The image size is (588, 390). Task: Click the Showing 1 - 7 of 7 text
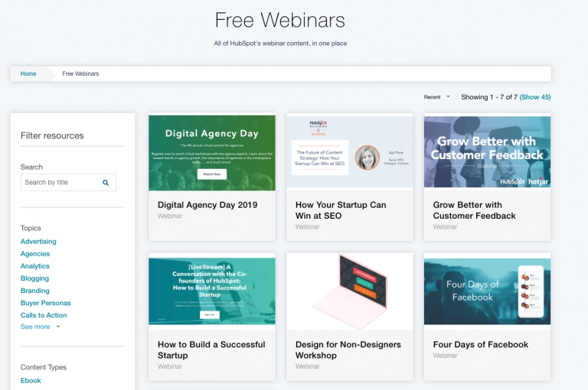coord(489,97)
